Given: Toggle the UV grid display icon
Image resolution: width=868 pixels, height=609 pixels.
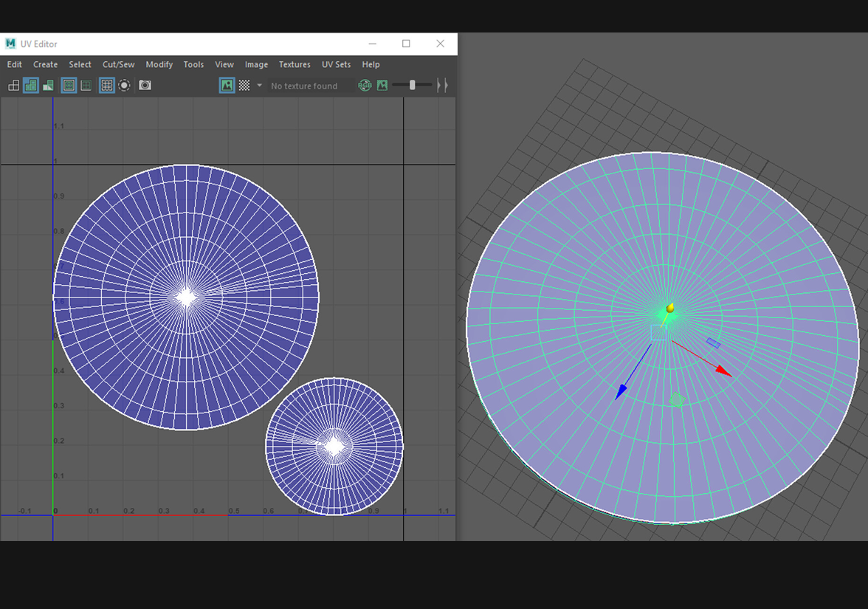Looking at the screenshot, I should click(x=107, y=86).
